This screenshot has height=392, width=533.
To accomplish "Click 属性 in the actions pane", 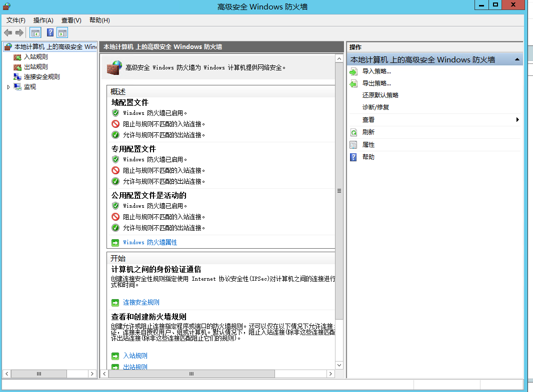I will pyautogui.click(x=368, y=145).
